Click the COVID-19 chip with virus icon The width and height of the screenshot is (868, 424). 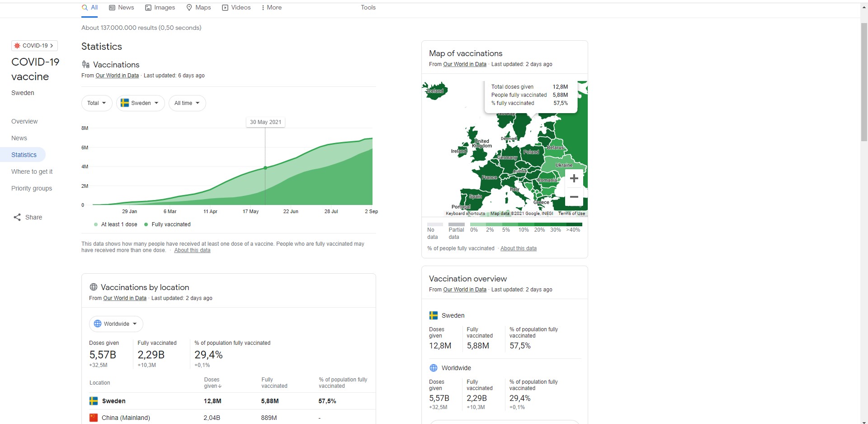[x=34, y=46]
